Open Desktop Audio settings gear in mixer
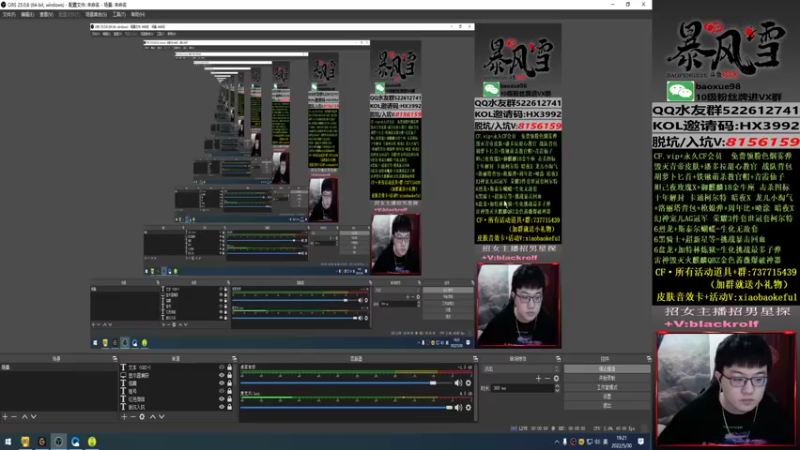The height and width of the screenshot is (450, 800). pos(468,383)
